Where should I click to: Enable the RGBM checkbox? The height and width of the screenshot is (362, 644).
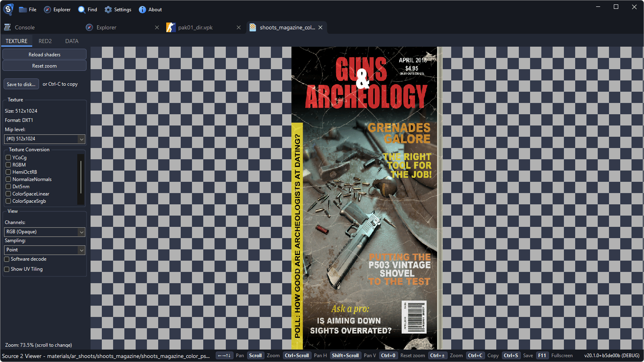8,165
